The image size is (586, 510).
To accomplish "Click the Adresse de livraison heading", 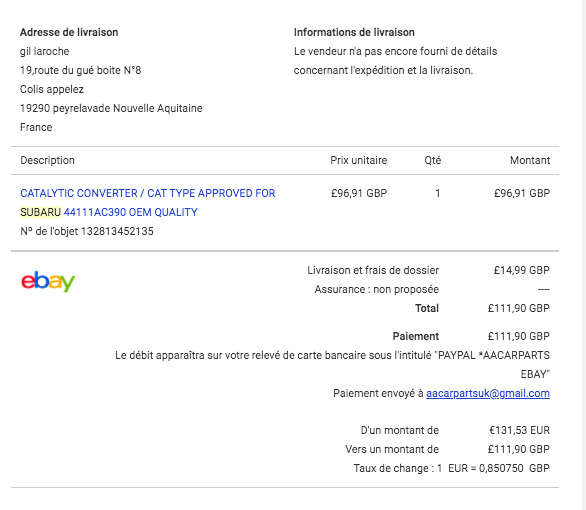I will tap(69, 33).
